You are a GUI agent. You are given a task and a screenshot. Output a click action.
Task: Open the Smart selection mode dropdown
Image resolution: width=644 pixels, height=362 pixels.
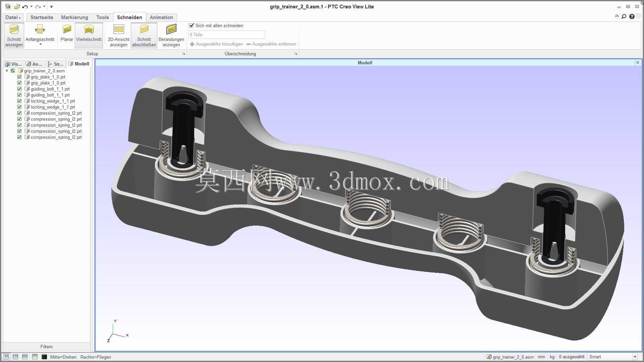pos(635,357)
